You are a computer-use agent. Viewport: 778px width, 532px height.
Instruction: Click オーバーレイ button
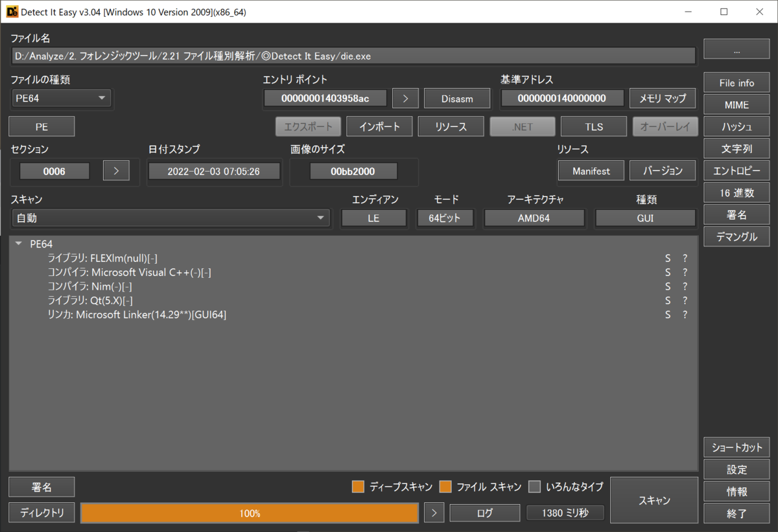click(665, 127)
